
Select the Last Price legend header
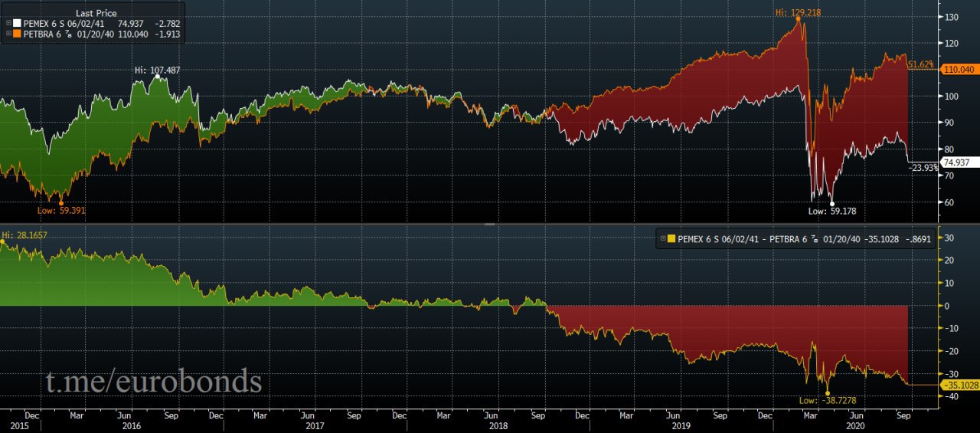pos(95,14)
